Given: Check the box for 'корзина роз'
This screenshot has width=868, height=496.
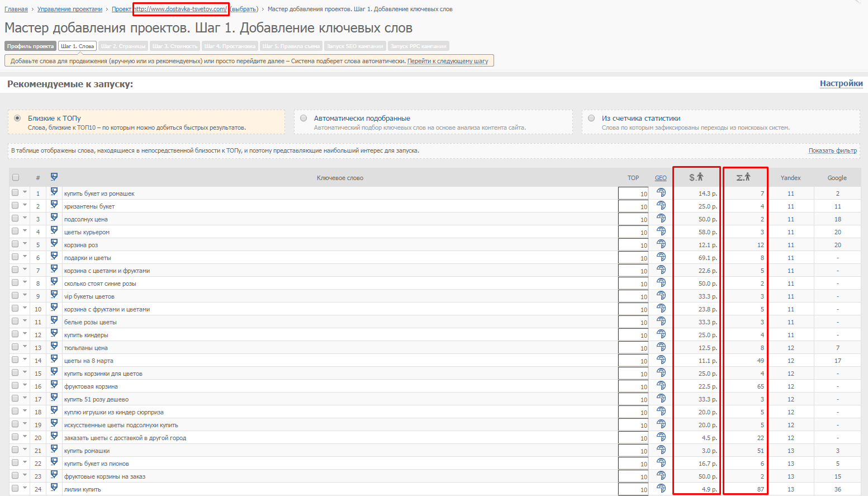Looking at the screenshot, I should 15,244.
